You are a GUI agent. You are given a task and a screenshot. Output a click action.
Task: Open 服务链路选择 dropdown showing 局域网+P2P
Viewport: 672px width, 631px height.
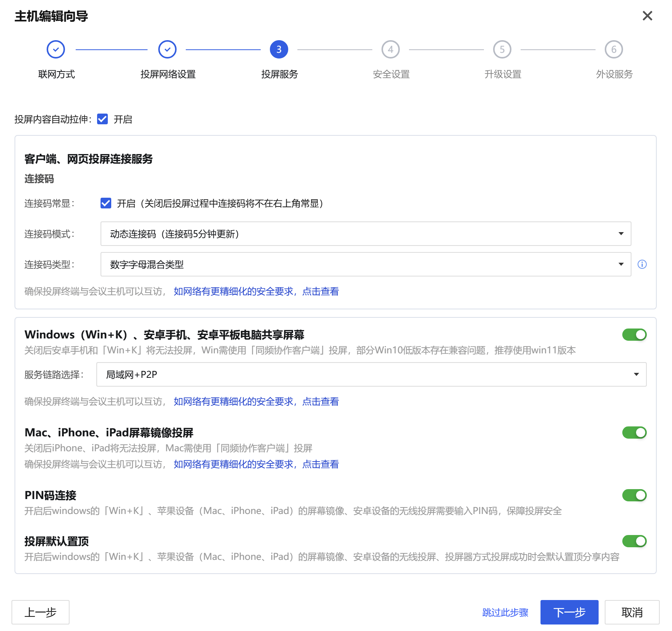tap(371, 374)
